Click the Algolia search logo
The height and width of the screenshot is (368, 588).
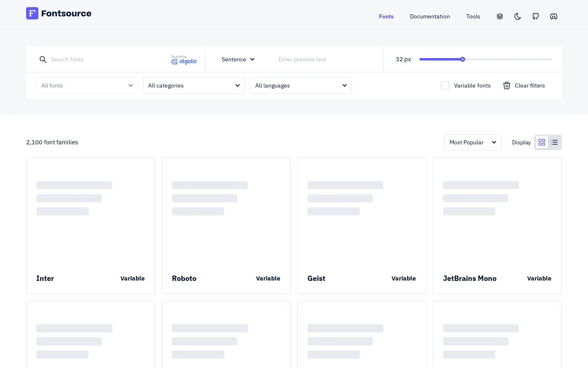click(x=184, y=60)
